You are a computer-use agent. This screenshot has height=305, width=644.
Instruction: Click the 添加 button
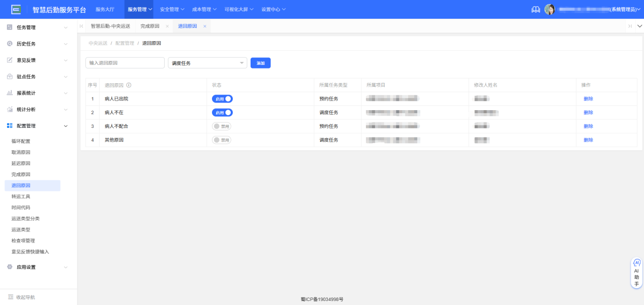point(260,62)
